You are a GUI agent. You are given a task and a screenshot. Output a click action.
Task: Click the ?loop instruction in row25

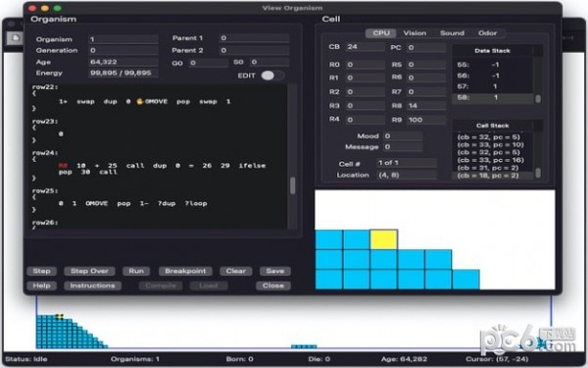click(196, 203)
